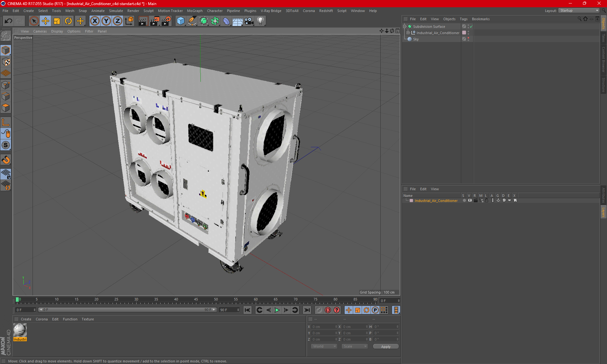The width and height of the screenshot is (607, 364).
Task: Add a subdivision surface generator
Action: (x=204, y=21)
